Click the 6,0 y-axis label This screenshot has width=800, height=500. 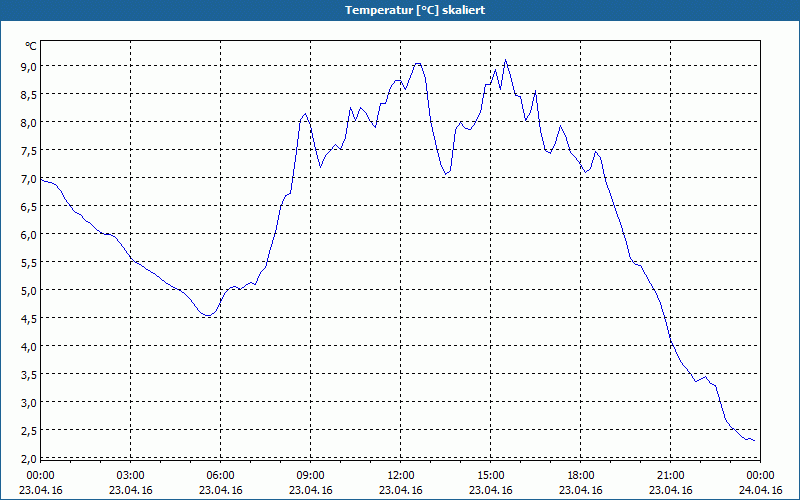(x=29, y=235)
